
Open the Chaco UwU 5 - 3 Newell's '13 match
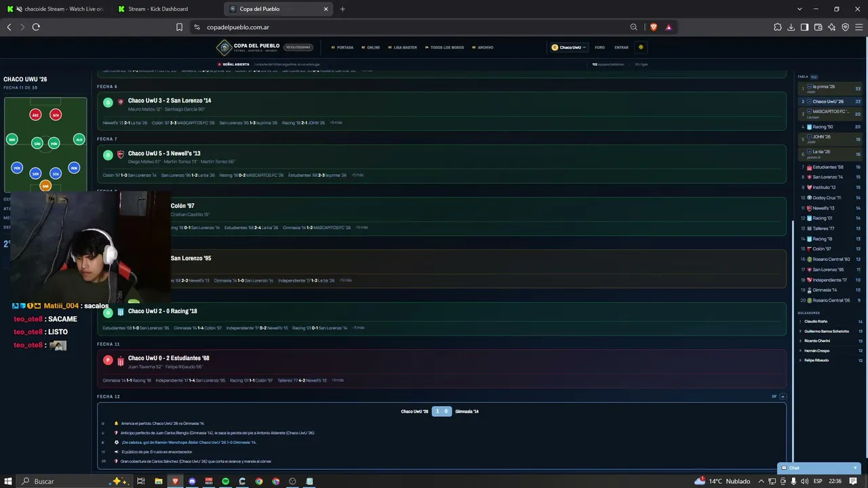tap(441, 164)
